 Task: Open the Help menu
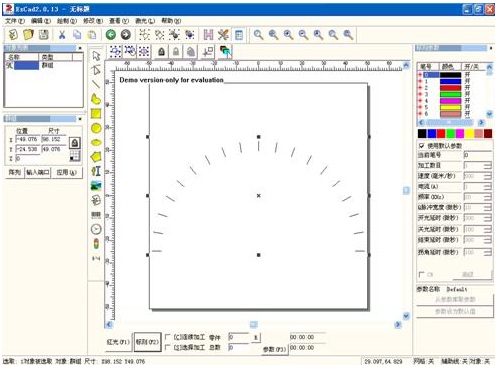click(171, 21)
